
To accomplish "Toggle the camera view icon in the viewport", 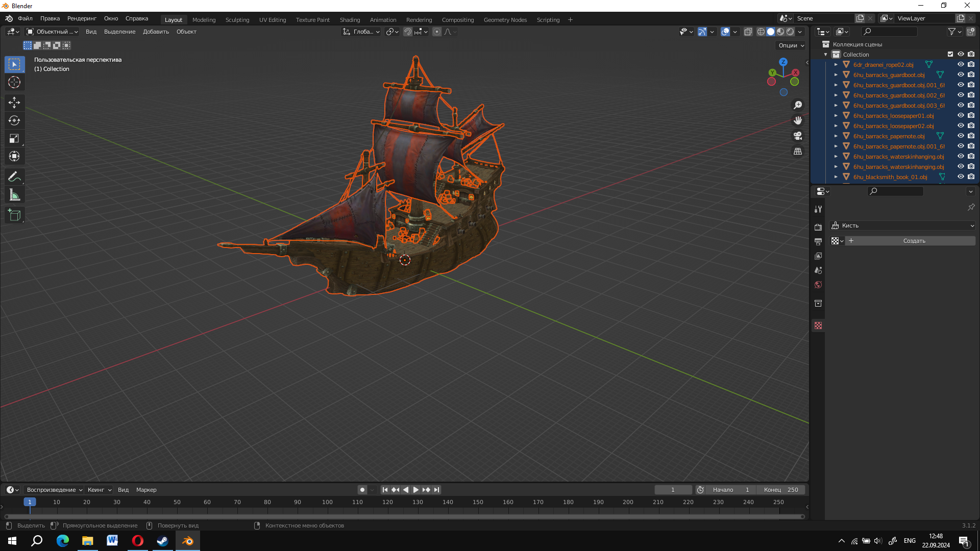I will pyautogui.click(x=798, y=136).
